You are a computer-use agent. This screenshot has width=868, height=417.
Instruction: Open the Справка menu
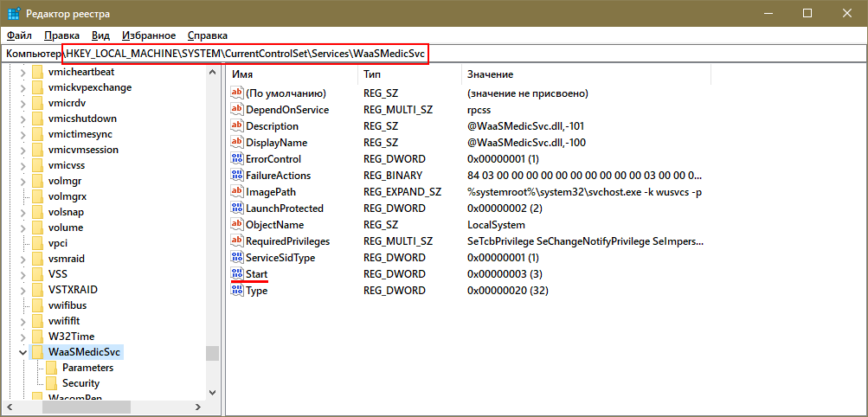pyautogui.click(x=208, y=35)
